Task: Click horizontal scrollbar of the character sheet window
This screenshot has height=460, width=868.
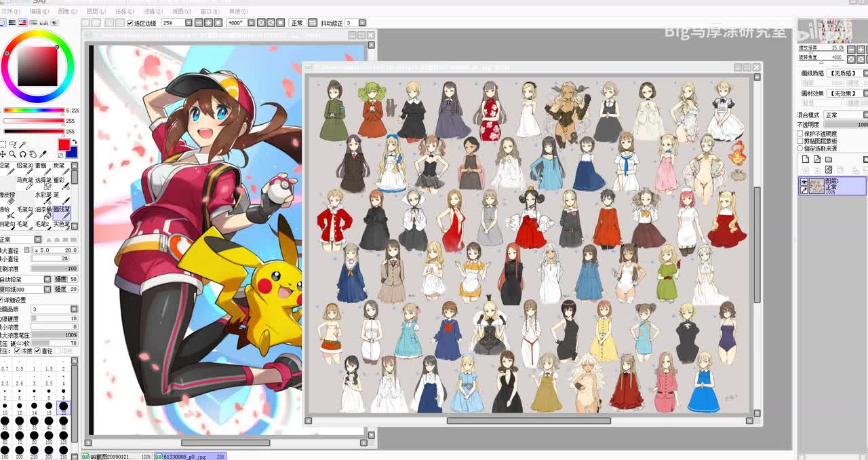Action: coord(528,421)
